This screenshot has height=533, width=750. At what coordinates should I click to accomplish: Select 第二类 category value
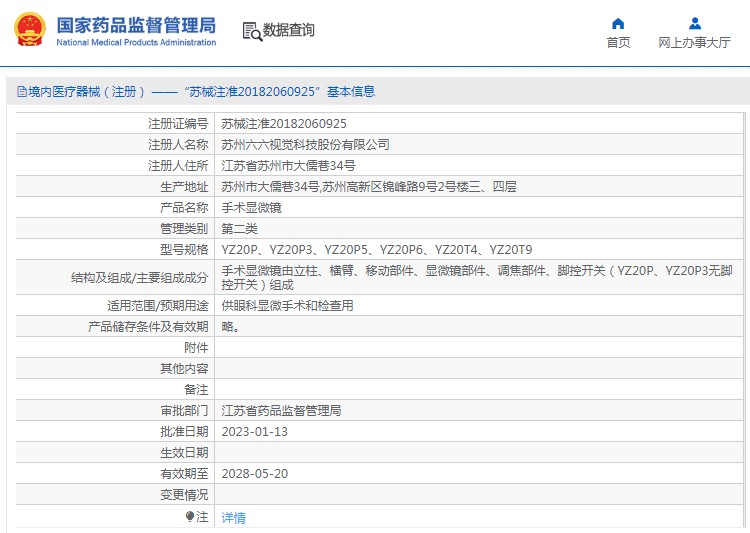(240, 229)
